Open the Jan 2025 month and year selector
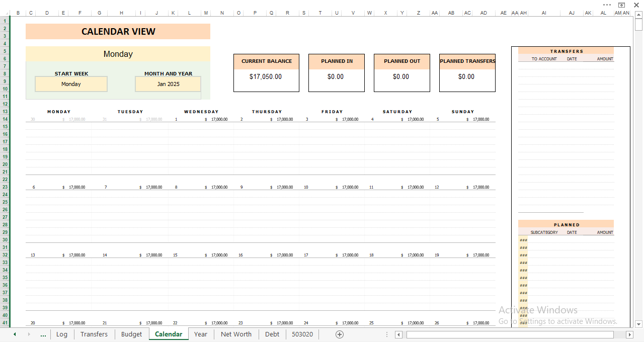644x342 pixels. pyautogui.click(x=168, y=84)
